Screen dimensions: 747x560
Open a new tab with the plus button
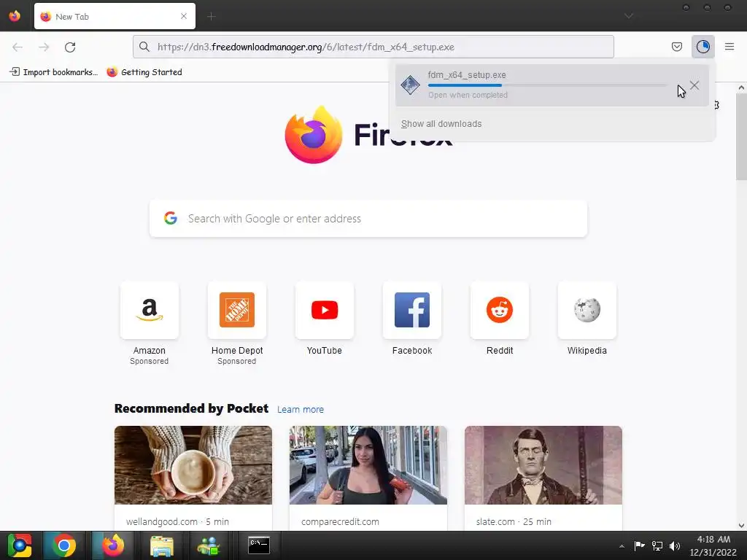coord(212,17)
